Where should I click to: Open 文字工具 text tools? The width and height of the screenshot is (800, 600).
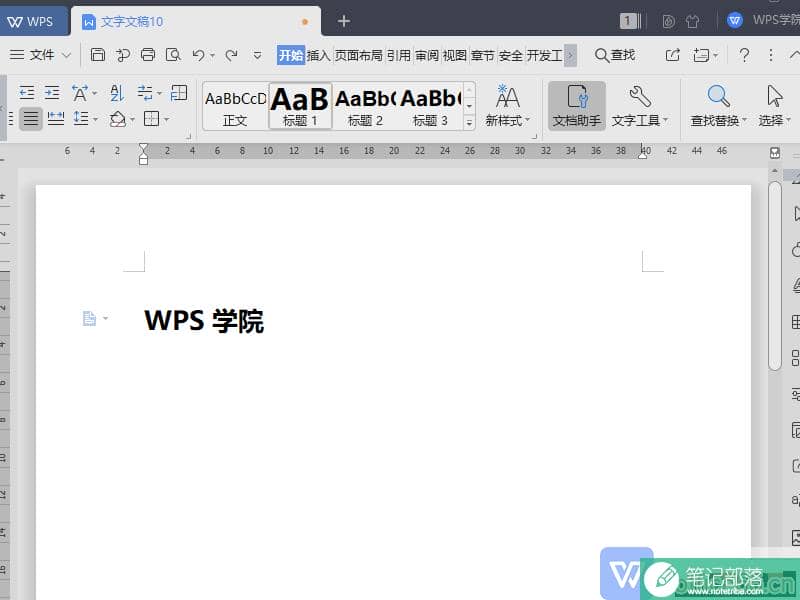coord(639,106)
